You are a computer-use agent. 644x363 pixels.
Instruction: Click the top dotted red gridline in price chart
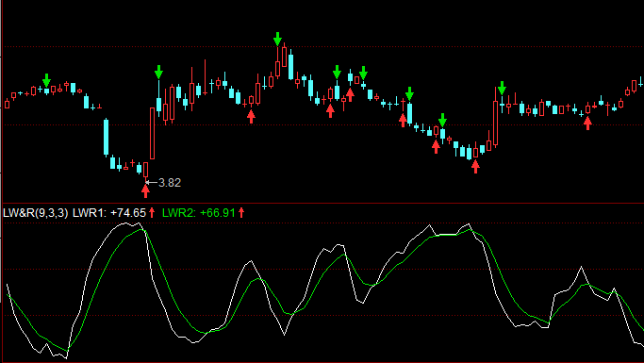pyautogui.click(x=322, y=47)
